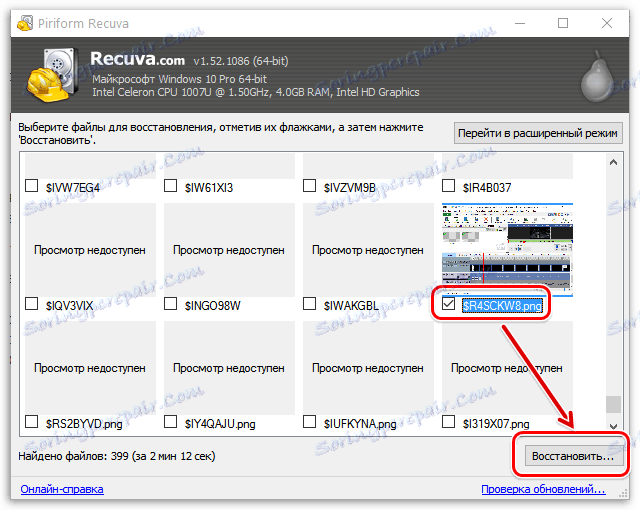This screenshot has height=510, width=640.
Task: Select the $I319X07.png unavailable preview tile
Action: 507,368
